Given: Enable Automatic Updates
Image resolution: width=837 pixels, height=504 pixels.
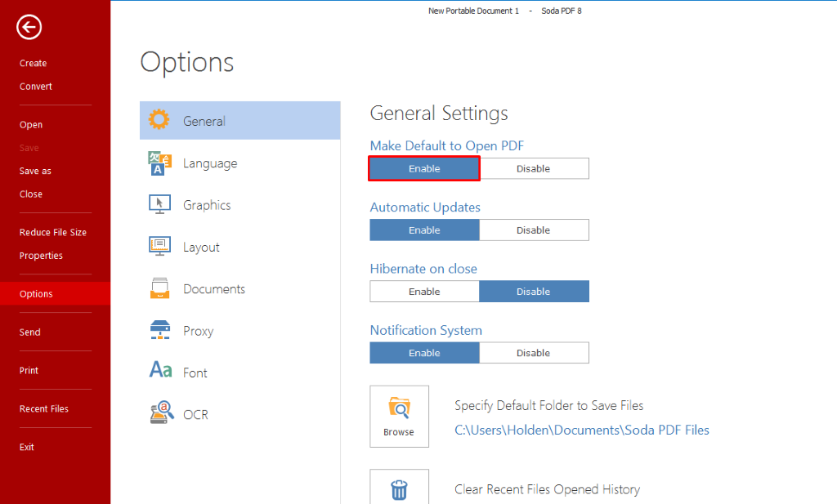Looking at the screenshot, I should coord(424,230).
